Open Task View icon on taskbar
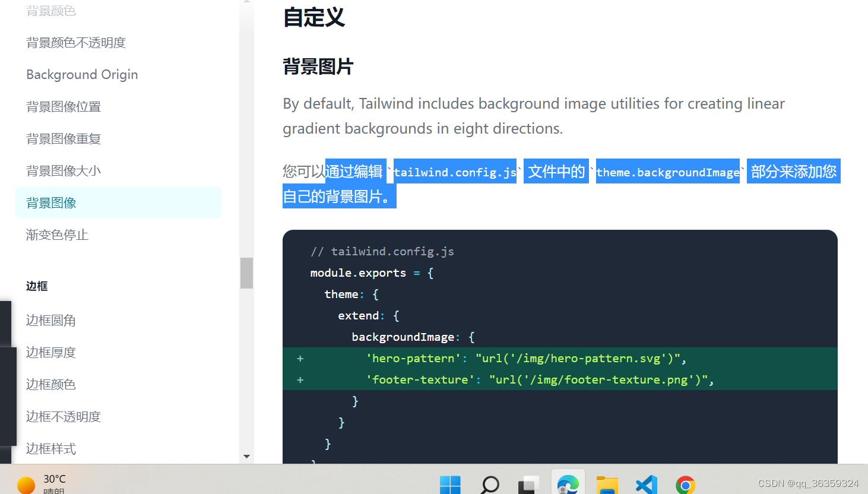This screenshot has height=494, width=868. (x=528, y=485)
